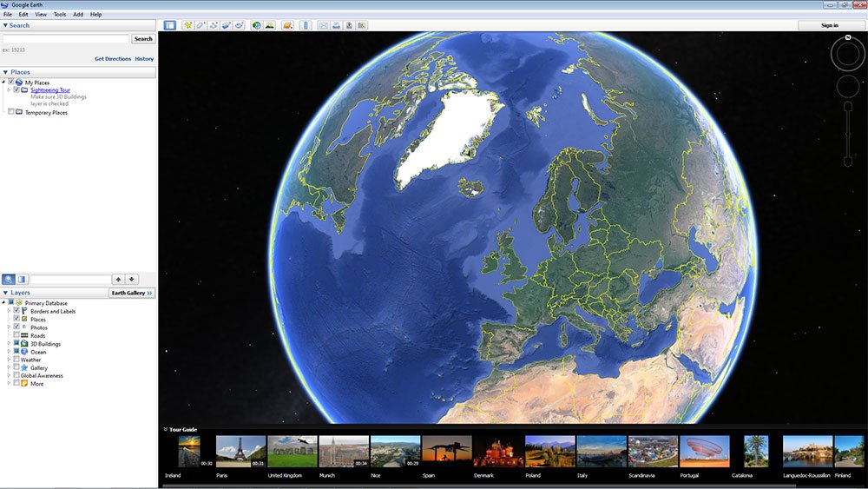Open the planet switcher icon
The height and width of the screenshot is (489, 868).
tap(287, 25)
